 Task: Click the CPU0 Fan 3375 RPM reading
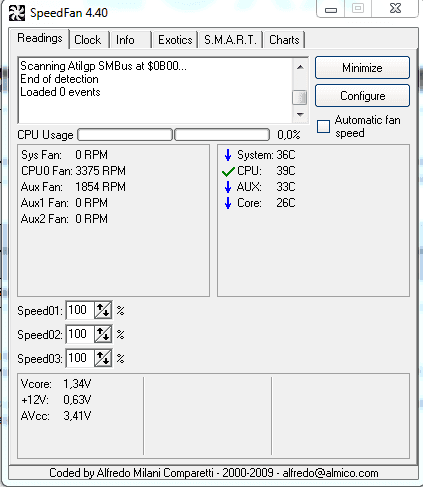(73, 171)
